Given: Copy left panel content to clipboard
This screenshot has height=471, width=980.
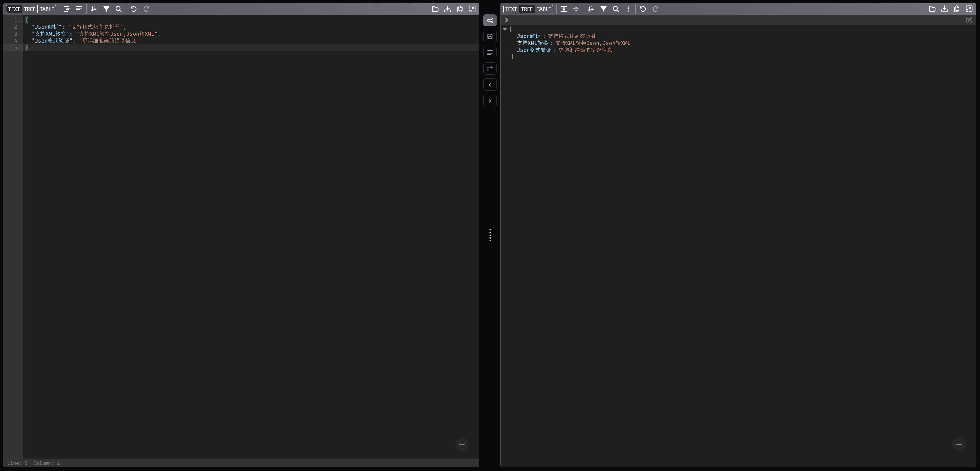Looking at the screenshot, I should [460, 9].
